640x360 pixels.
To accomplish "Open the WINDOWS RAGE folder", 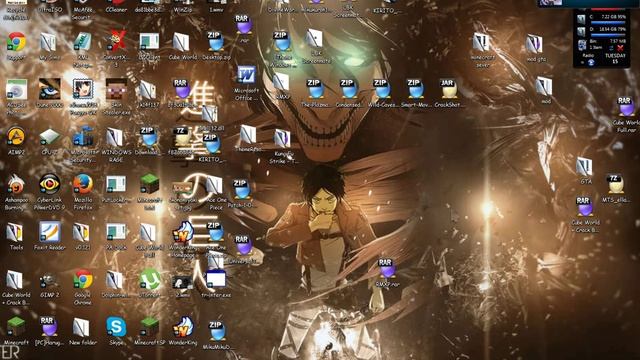I will (116, 137).
